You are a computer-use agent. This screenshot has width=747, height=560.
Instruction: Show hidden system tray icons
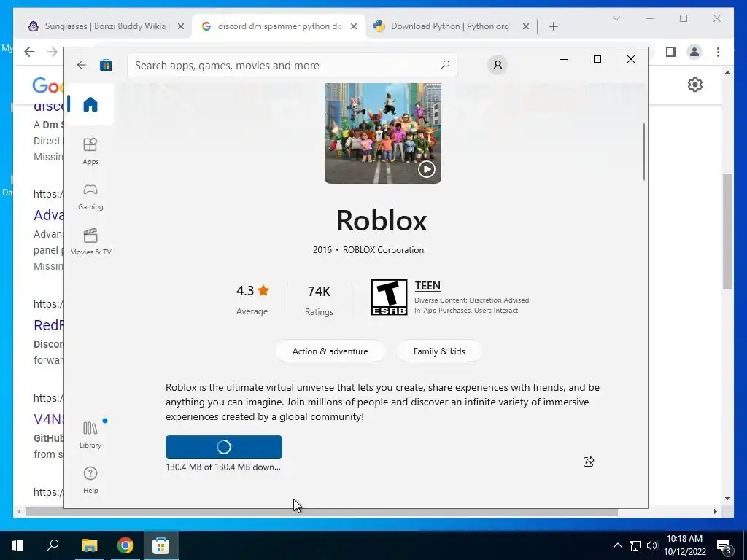point(617,545)
